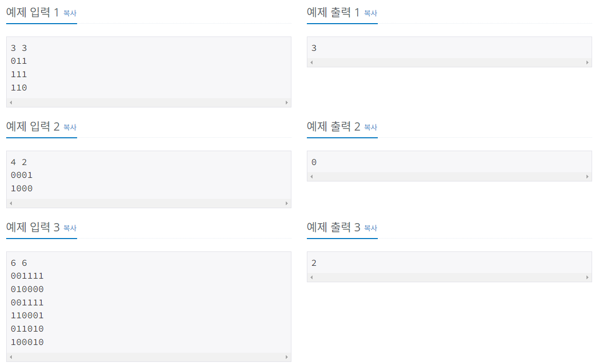
Task: Click left scroll arrow of example output 1
Action: tap(311, 62)
